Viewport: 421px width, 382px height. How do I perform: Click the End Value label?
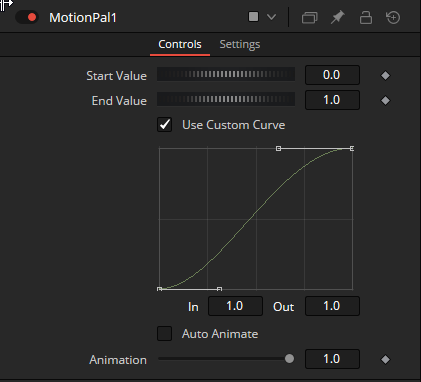(119, 101)
